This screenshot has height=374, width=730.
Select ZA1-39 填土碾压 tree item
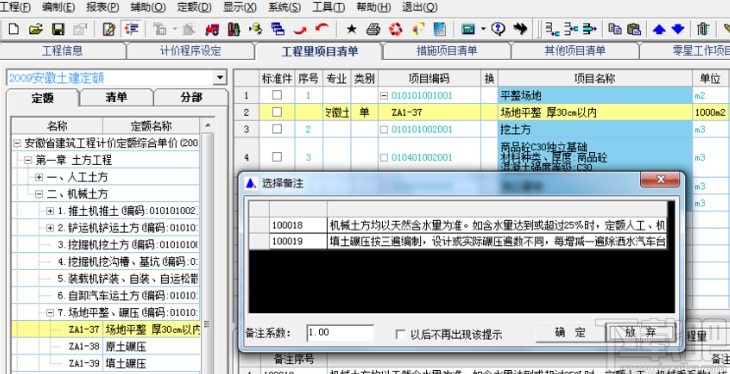106,363
